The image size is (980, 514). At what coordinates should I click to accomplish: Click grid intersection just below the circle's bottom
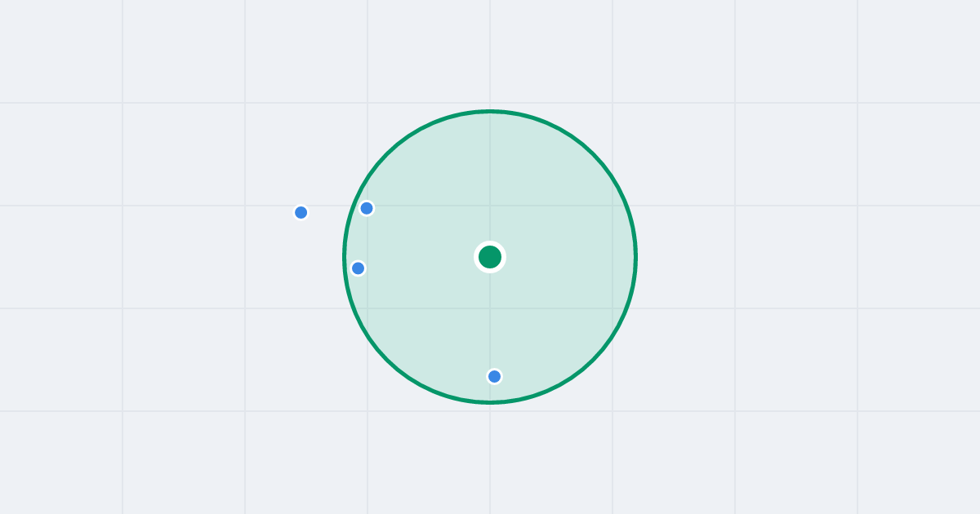[x=490, y=411]
